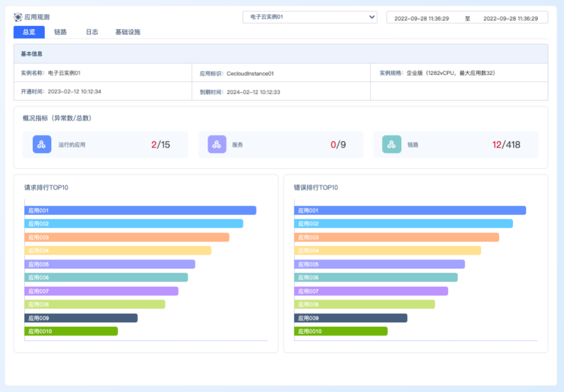Click the 错误排行TOP10 chart title

(316, 188)
